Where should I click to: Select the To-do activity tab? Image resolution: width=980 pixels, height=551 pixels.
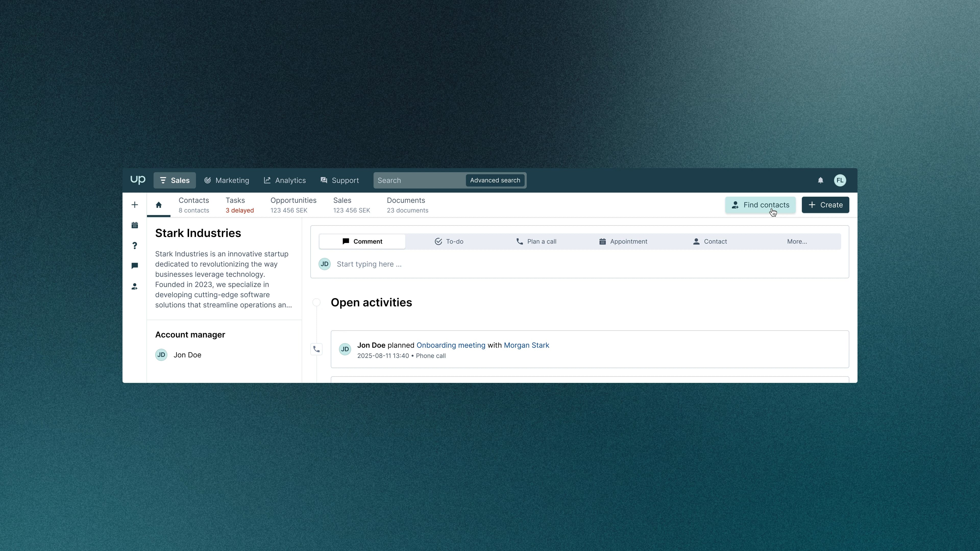coord(449,242)
